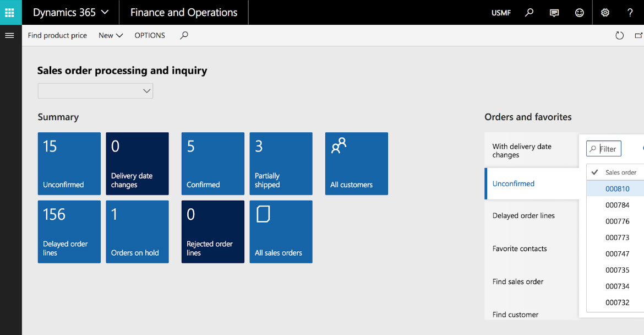Open the messages notification icon
Screen dimensions: 644x335
(554, 13)
